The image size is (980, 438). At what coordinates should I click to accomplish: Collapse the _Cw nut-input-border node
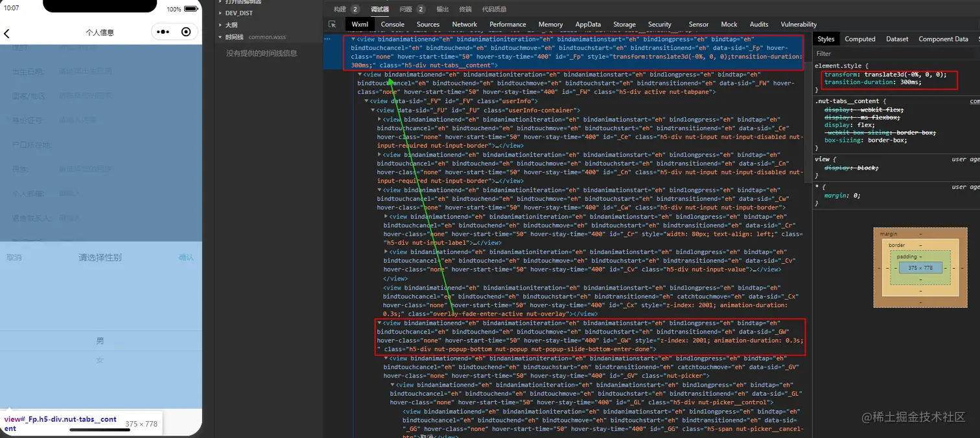click(x=380, y=190)
